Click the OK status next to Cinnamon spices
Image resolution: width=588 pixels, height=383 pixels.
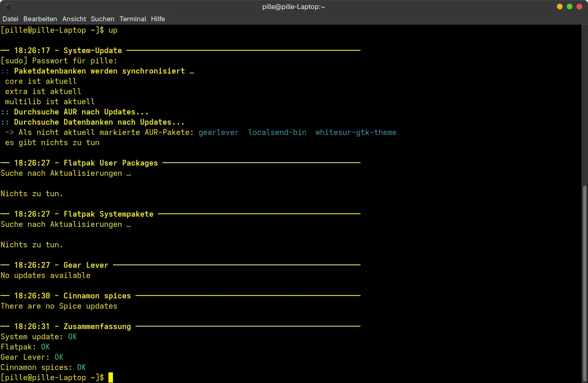coord(81,367)
